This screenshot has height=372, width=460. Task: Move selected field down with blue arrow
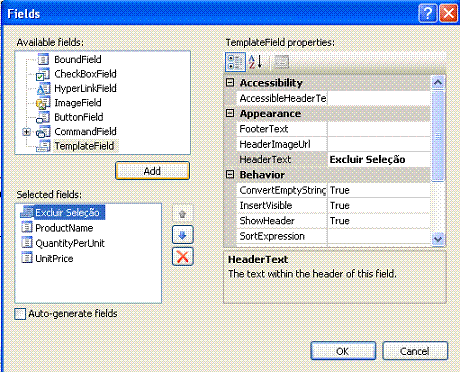click(x=182, y=235)
